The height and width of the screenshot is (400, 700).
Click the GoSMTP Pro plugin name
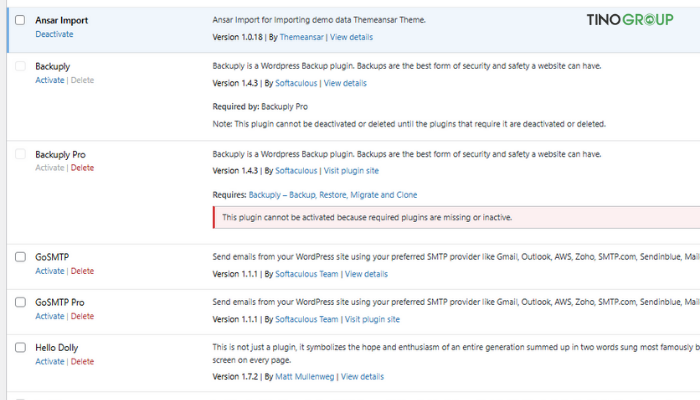(x=60, y=303)
